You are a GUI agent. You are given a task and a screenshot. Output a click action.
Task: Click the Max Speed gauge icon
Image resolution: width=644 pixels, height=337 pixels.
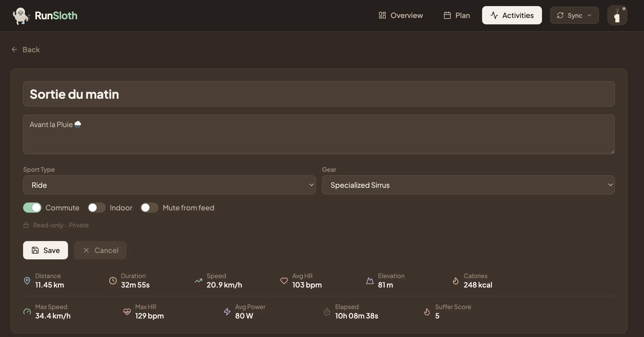click(27, 311)
